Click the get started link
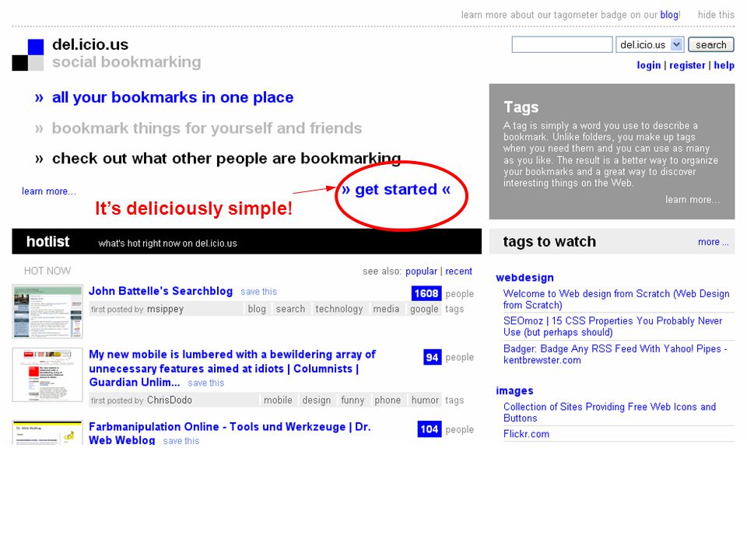The image size is (747, 560). (396, 190)
